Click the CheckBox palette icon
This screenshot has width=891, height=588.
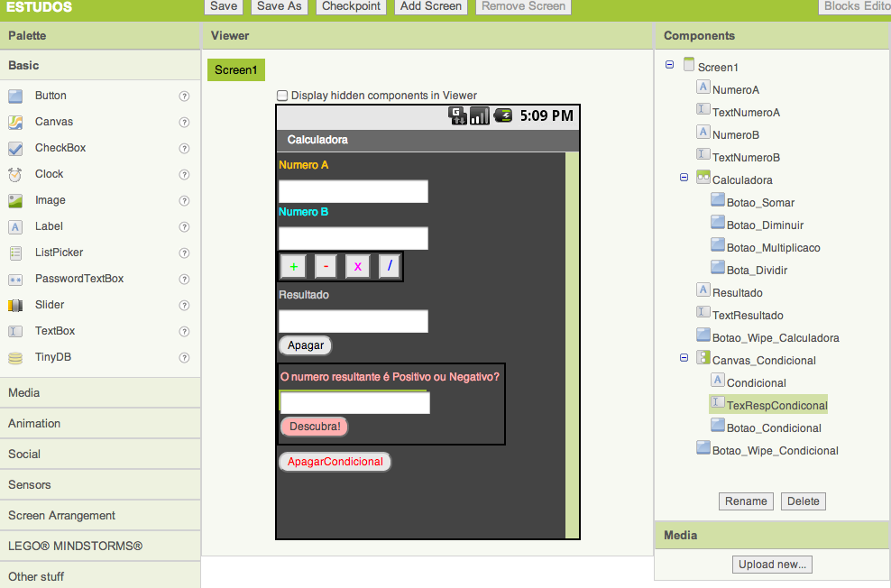tap(15, 148)
